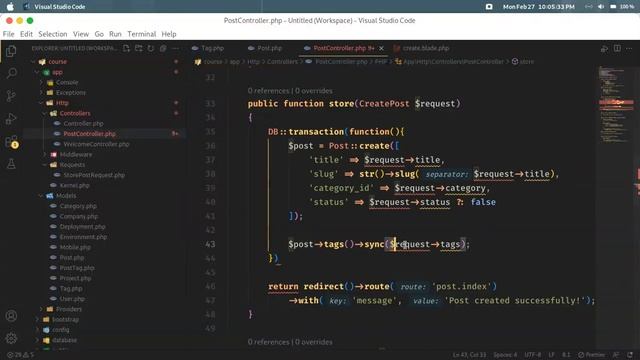This screenshot has width=640, height=360.
Task: Click UTF-8 encoding in status bar
Action: [532, 355]
